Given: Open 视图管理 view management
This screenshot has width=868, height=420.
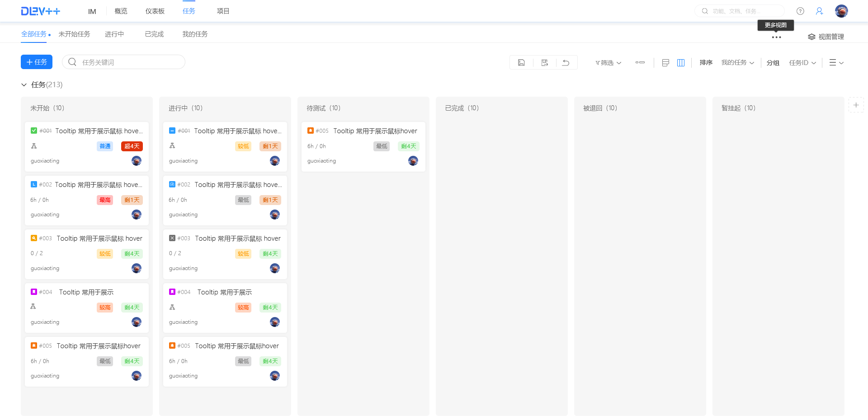Looking at the screenshot, I should coord(826,37).
